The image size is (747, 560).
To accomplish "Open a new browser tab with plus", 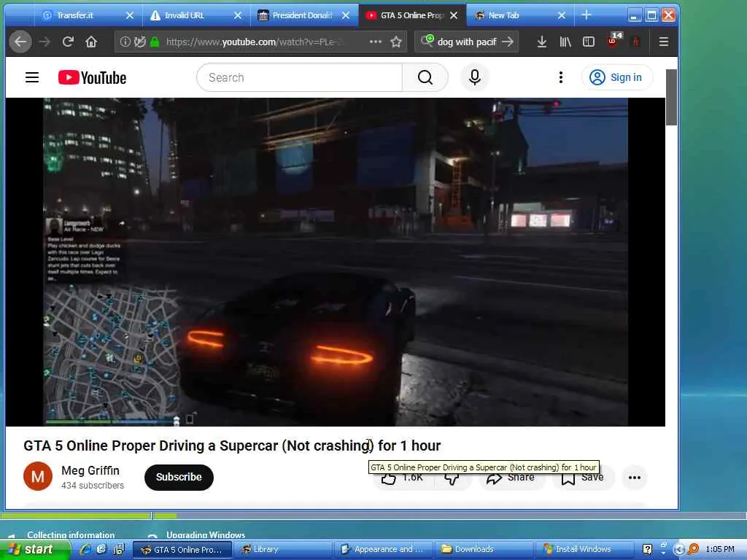I will [x=587, y=15].
